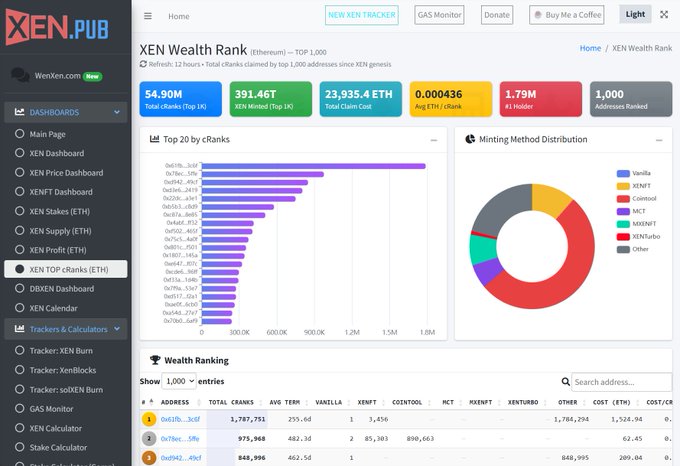Image resolution: width=680 pixels, height=466 pixels.
Task: Click the XEN.PUB logo
Action: tap(57, 27)
